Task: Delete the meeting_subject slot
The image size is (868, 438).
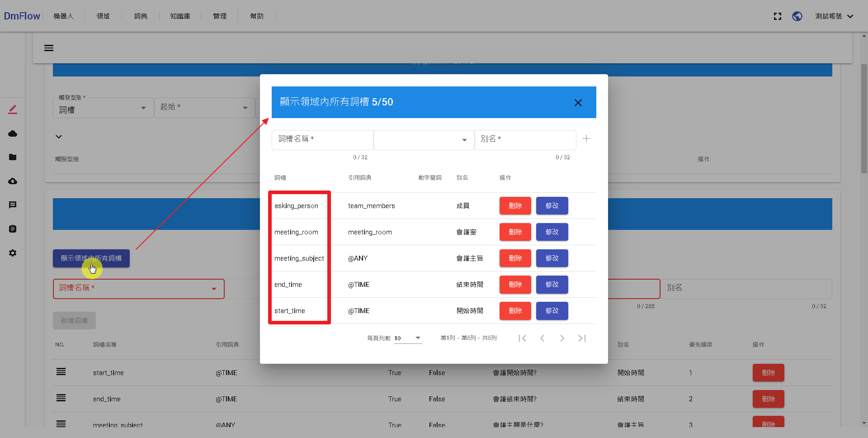Action: coord(515,258)
